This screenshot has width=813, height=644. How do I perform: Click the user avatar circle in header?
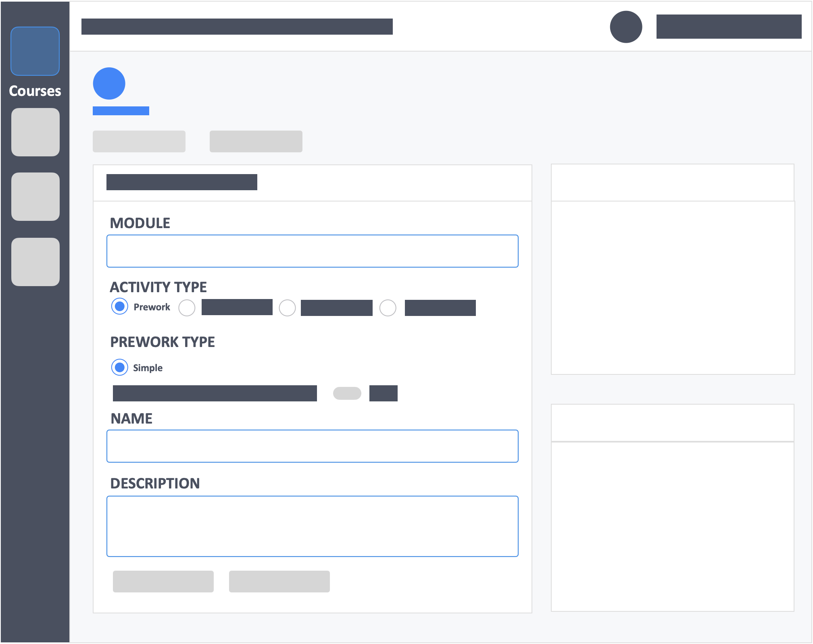click(x=626, y=27)
